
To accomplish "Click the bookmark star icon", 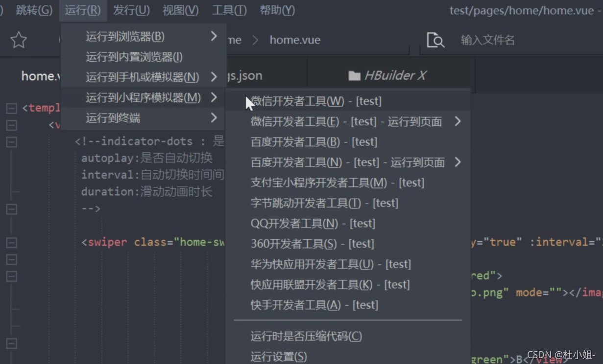I will click(19, 40).
